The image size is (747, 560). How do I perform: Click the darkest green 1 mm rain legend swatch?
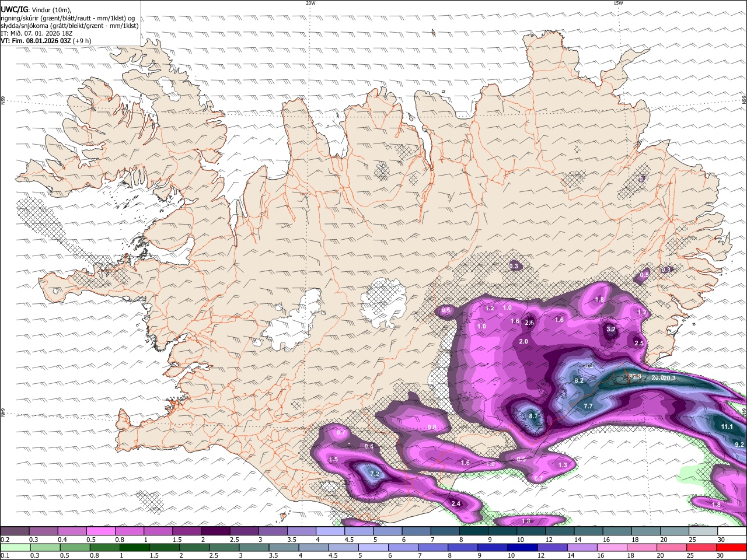[x=134, y=547]
